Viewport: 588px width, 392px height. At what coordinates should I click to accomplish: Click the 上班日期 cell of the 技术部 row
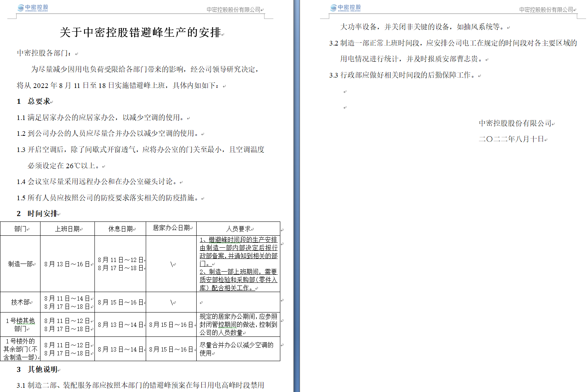[x=67, y=302]
